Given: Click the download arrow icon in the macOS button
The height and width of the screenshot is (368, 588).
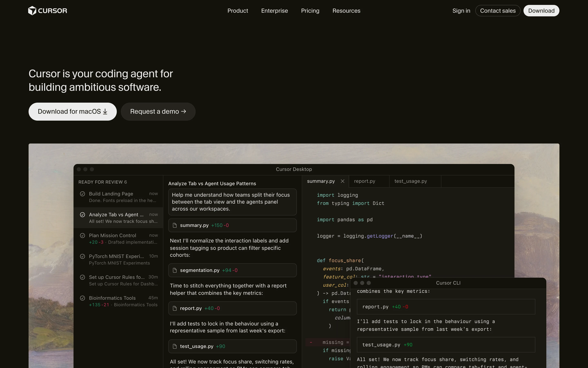Looking at the screenshot, I should point(105,111).
